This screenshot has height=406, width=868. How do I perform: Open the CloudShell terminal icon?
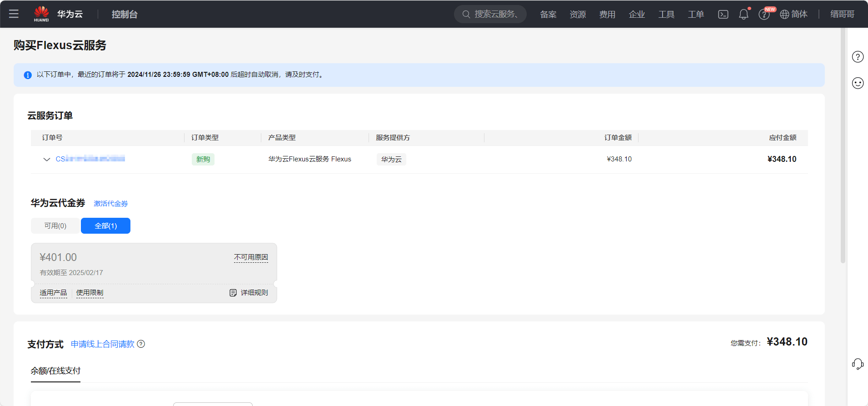[x=723, y=15]
